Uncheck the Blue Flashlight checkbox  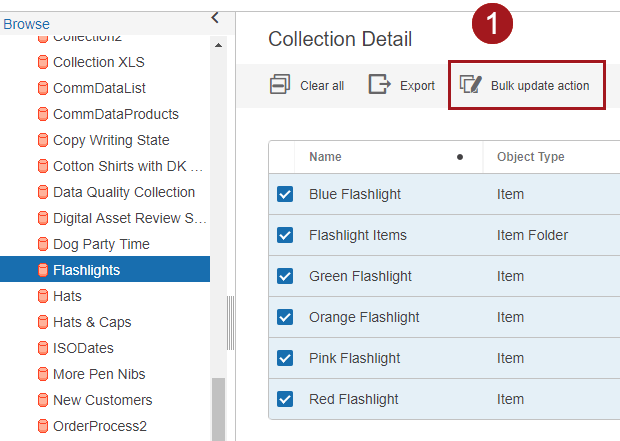[x=285, y=194]
